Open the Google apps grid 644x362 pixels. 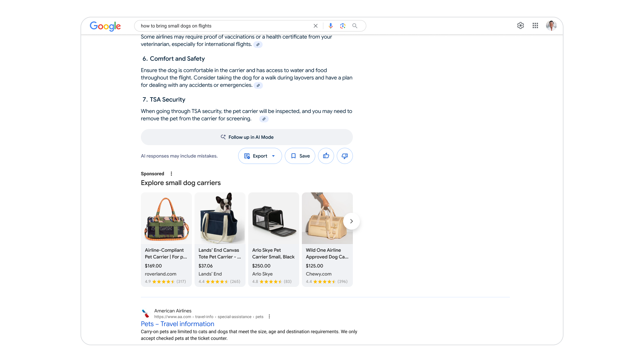[x=535, y=26]
